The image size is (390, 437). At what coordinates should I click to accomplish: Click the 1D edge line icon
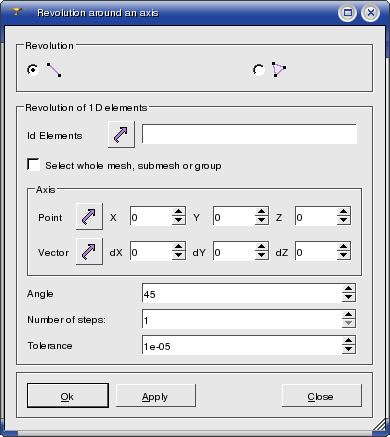tap(54, 70)
